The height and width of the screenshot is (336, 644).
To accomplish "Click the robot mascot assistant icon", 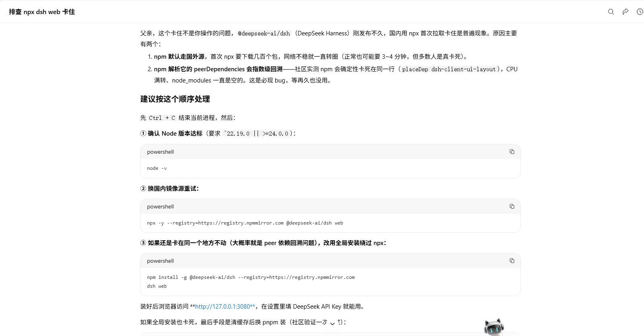I will point(494,327).
